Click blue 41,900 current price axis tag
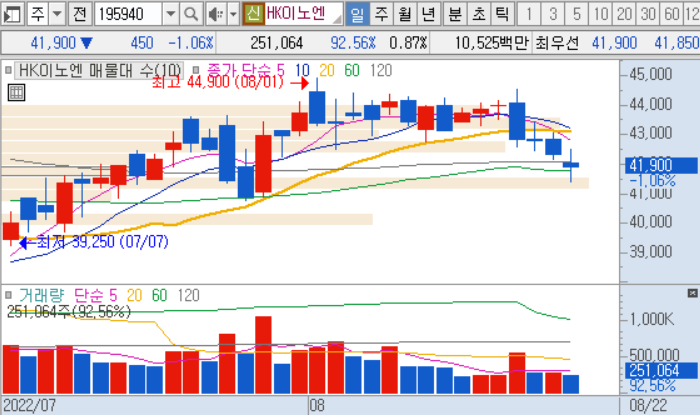Screen dimensions: 700x415 tap(661, 166)
